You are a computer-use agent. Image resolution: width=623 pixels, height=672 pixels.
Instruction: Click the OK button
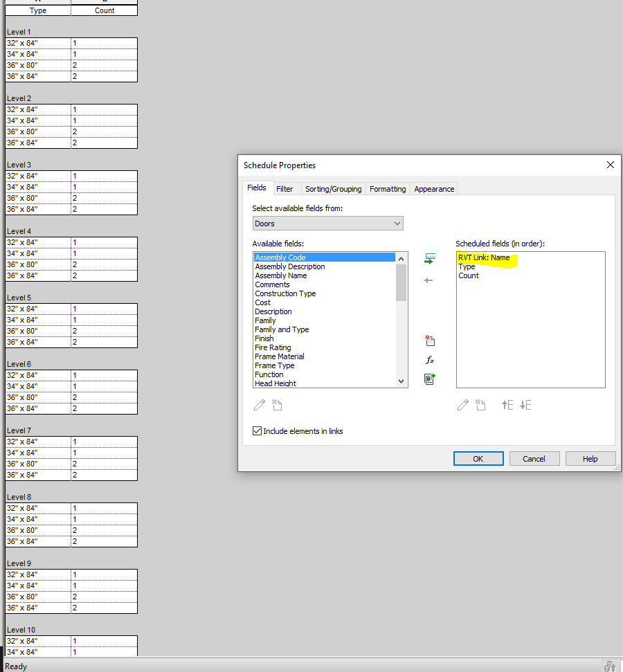478,459
